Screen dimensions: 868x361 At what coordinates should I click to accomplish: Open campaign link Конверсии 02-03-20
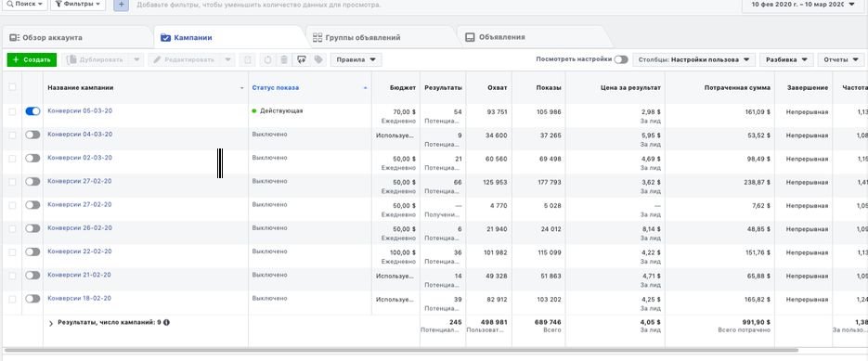pyautogui.click(x=80, y=157)
